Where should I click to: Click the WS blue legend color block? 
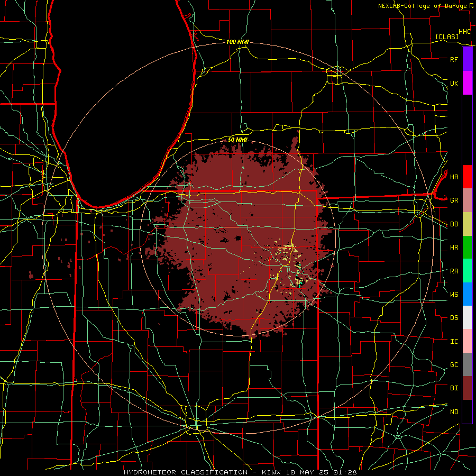pos(467,294)
